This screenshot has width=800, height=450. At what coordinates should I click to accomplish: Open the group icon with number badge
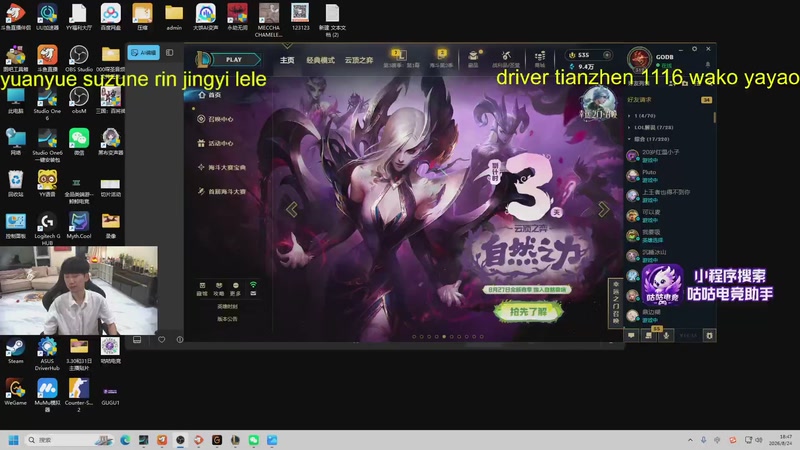649,335
